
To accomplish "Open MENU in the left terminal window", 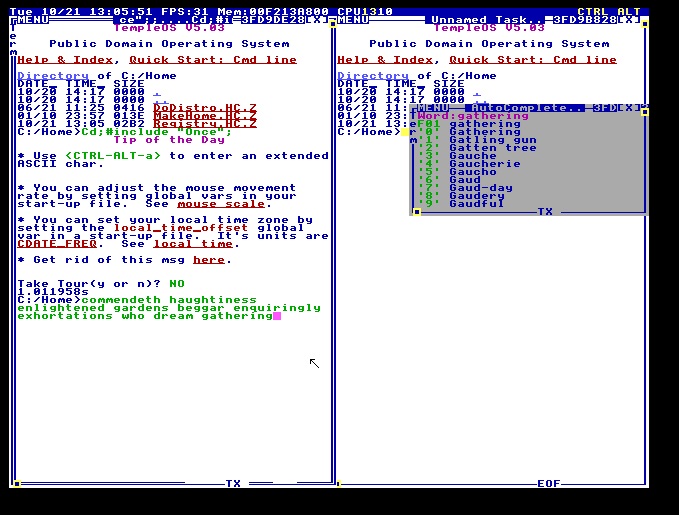I will [x=33, y=20].
